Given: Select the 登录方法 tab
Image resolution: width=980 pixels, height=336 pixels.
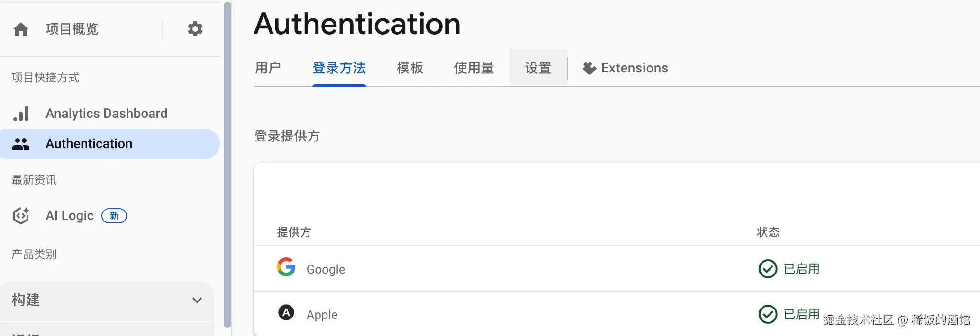Looking at the screenshot, I should (x=339, y=68).
